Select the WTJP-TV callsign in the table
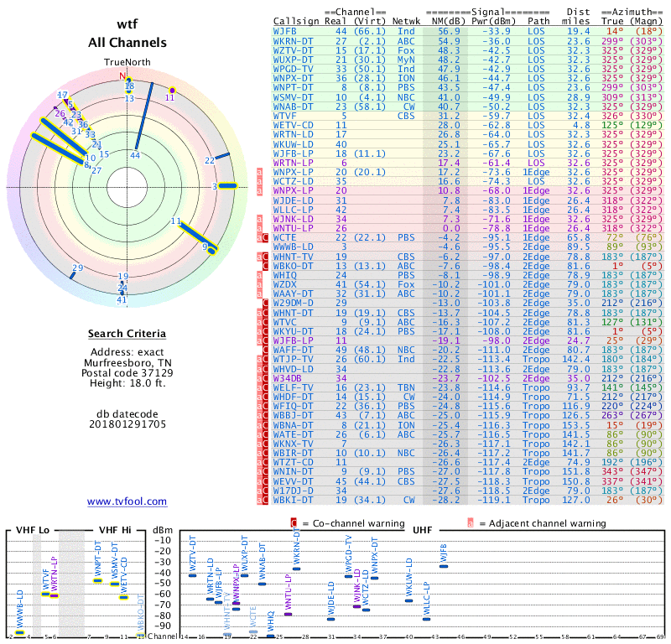This screenshot has width=671, height=644. pos(293,360)
